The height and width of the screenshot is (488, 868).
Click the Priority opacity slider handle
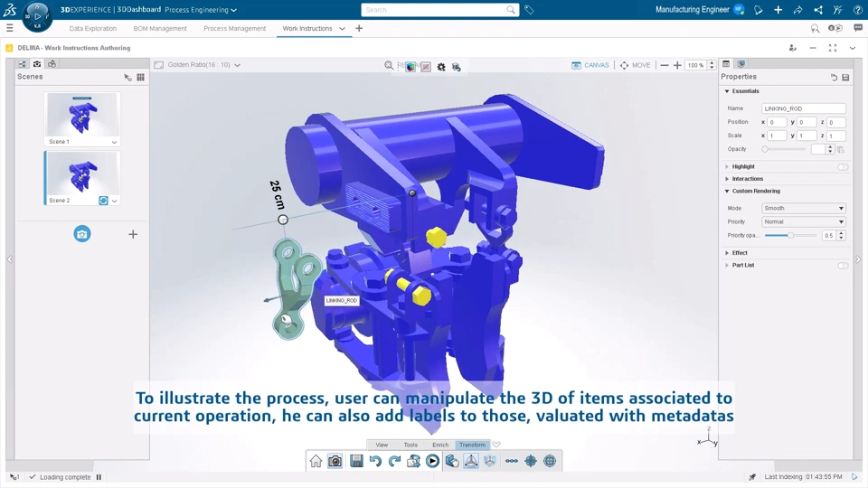click(x=790, y=236)
